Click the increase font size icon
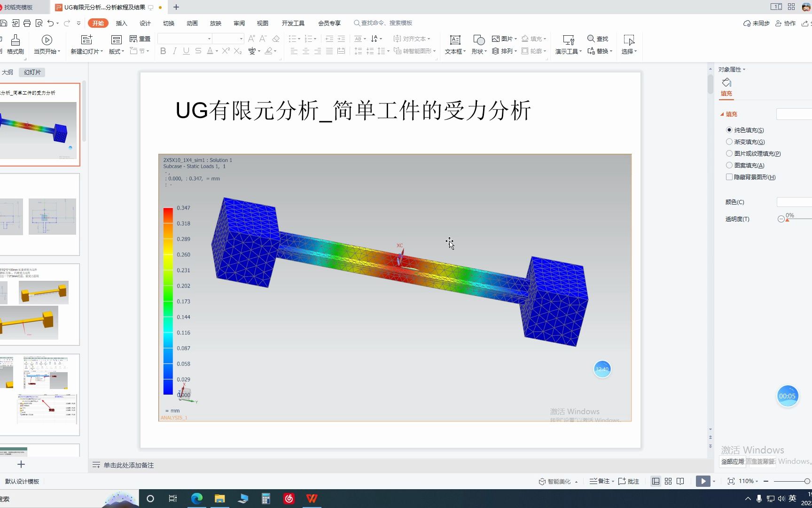 [251, 39]
